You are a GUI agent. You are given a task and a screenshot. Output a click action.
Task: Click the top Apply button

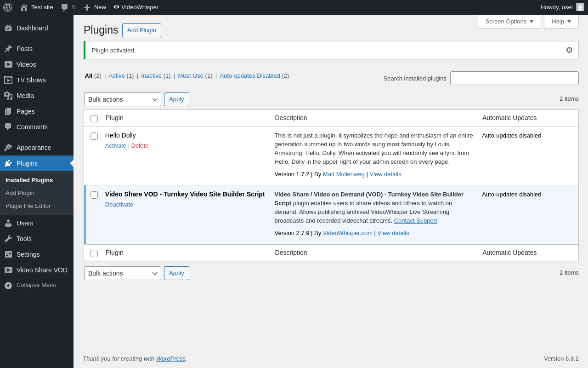[176, 99]
